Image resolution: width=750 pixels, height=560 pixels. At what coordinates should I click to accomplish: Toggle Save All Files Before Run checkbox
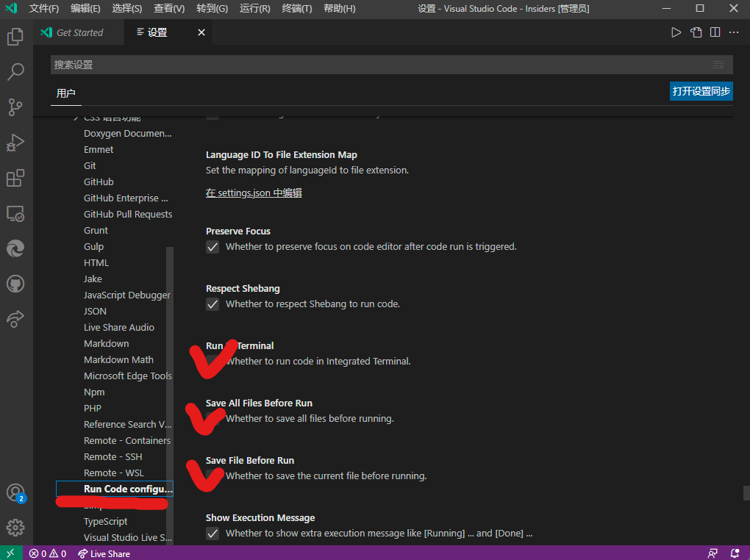click(213, 419)
